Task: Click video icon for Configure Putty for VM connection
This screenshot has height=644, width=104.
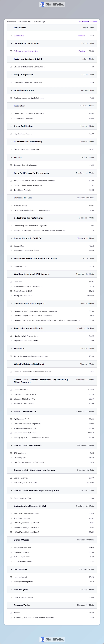Action: point(11,83)
